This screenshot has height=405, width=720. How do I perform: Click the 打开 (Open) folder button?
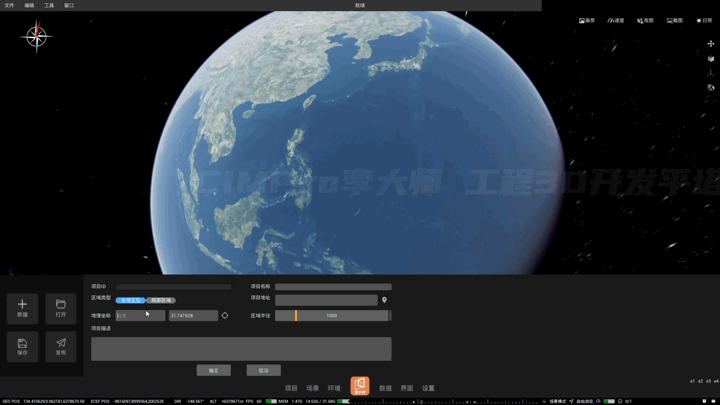61,308
